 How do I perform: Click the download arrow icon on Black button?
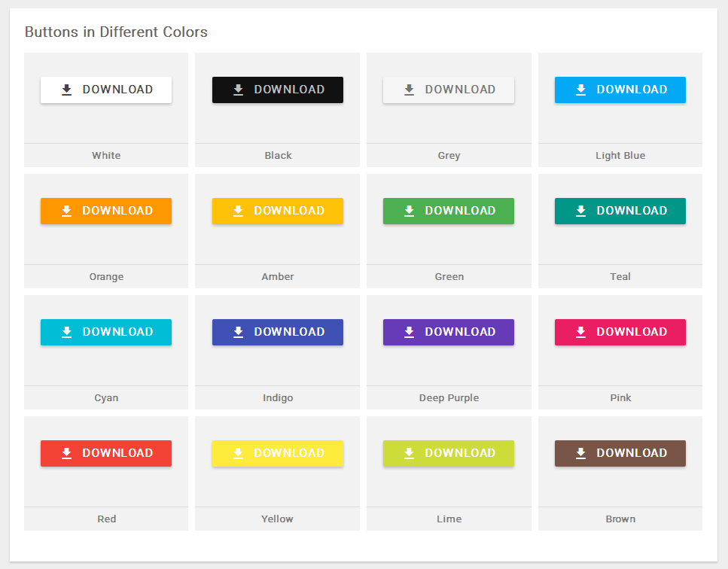pos(238,90)
